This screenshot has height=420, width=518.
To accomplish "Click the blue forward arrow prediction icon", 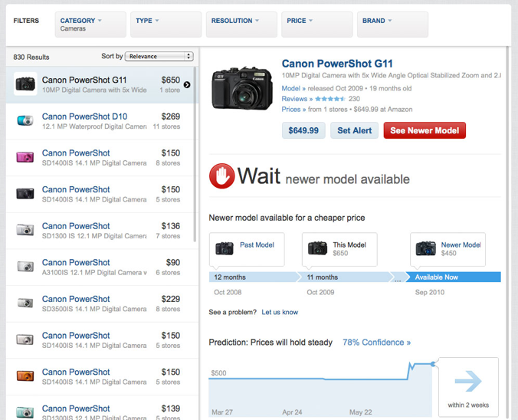I will 467,381.
